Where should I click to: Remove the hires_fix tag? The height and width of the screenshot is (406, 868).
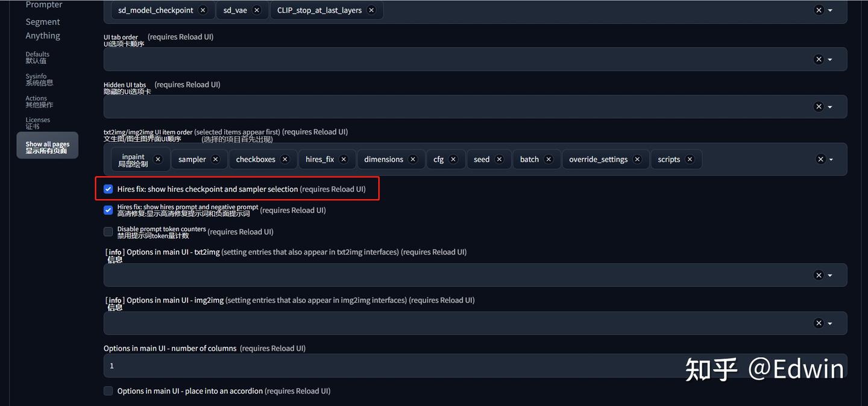pos(344,159)
